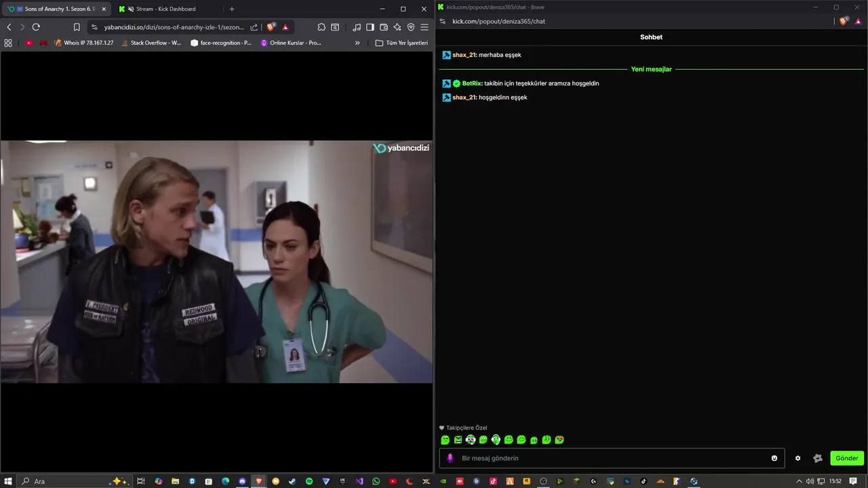Open the Brave Wallet icon
This screenshot has height=488, width=868.
pos(384,27)
